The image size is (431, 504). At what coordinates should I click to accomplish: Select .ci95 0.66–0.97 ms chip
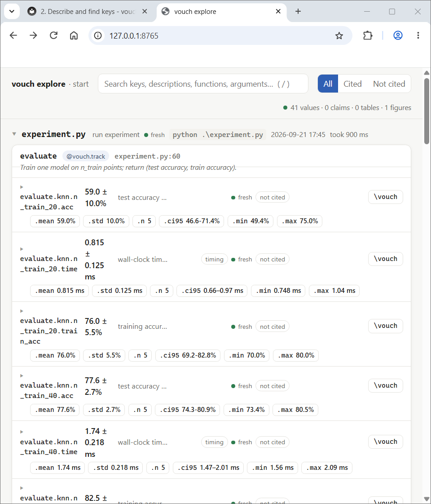click(x=212, y=291)
